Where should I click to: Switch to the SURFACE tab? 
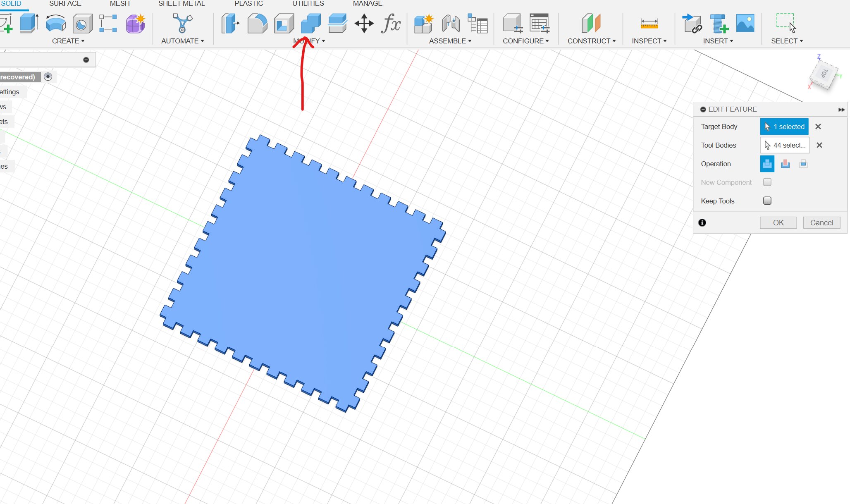click(65, 4)
